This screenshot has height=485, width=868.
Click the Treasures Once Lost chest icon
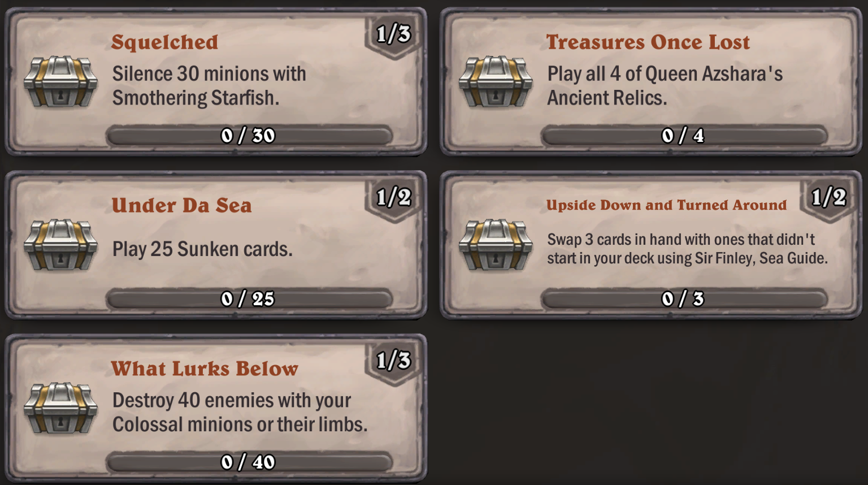496,81
